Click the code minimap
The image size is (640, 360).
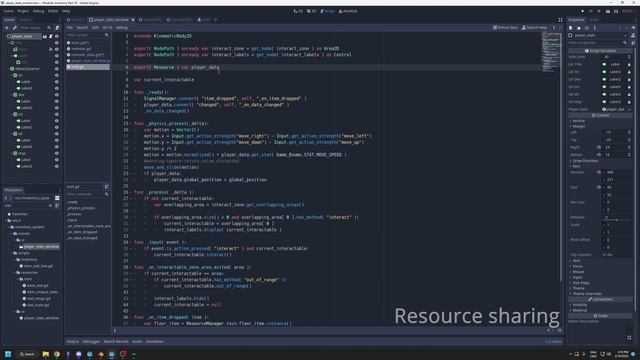click(551, 52)
